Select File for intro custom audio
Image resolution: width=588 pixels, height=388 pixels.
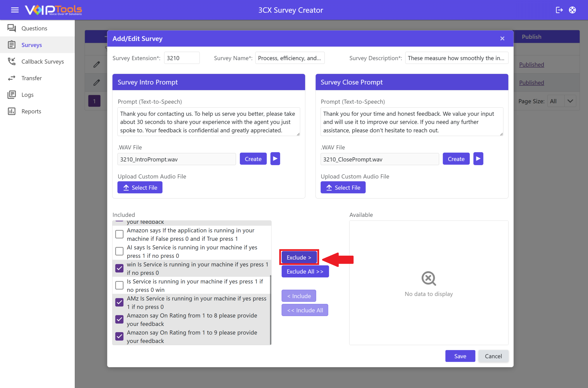(x=140, y=187)
